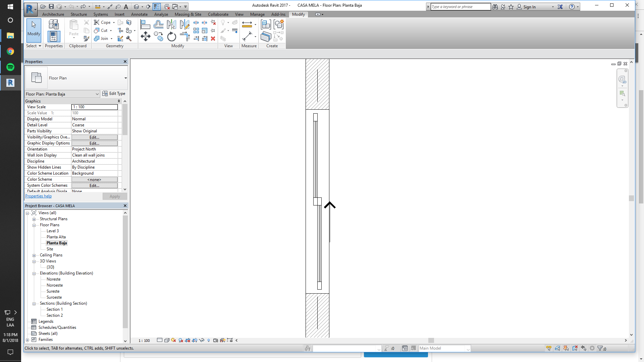This screenshot has width=644, height=362.
Task: Select the Mirror - Pick Axis tool
Action: coord(171,24)
